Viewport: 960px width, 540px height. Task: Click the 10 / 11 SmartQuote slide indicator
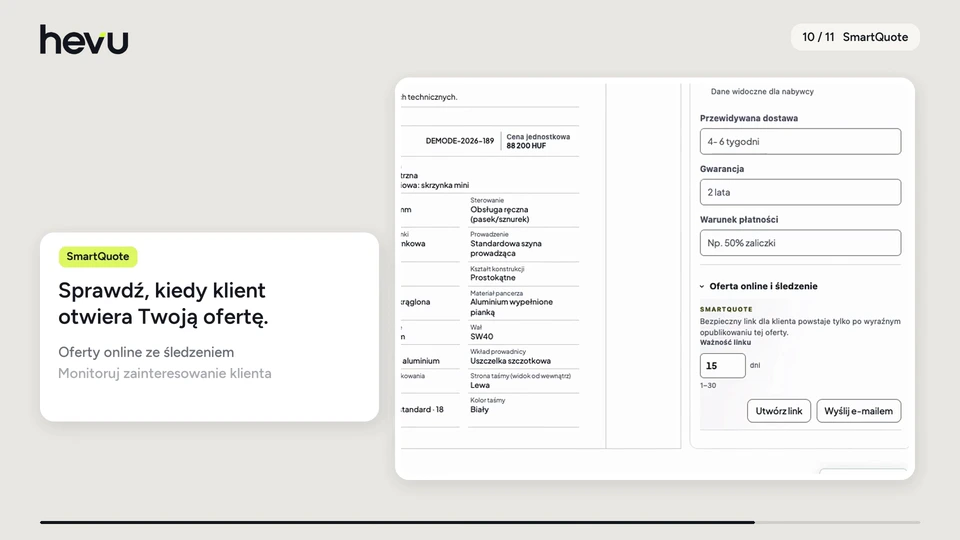(855, 37)
